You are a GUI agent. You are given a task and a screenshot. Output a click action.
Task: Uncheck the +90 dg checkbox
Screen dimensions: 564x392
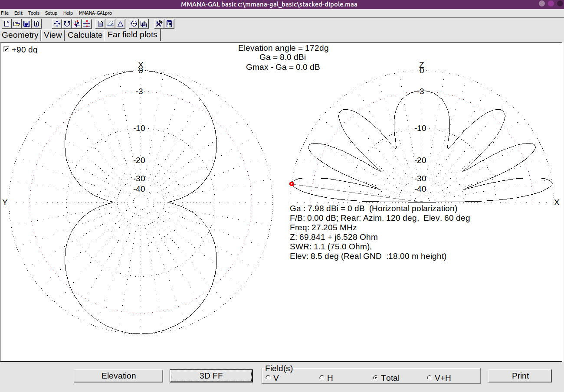(x=6, y=49)
